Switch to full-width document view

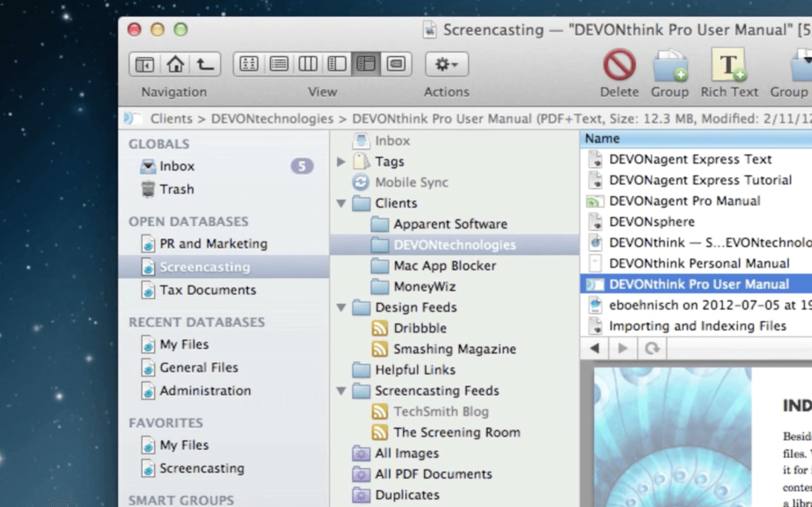pyautogui.click(x=396, y=64)
